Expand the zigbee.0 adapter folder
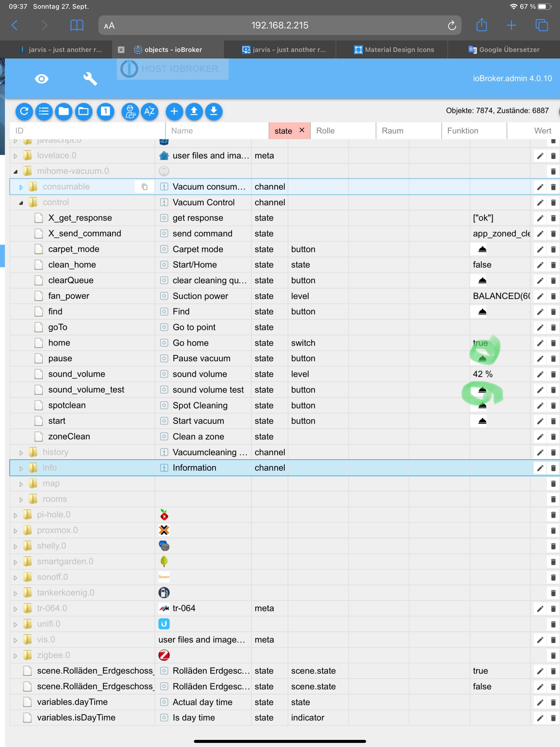 pyautogui.click(x=16, y=655)
